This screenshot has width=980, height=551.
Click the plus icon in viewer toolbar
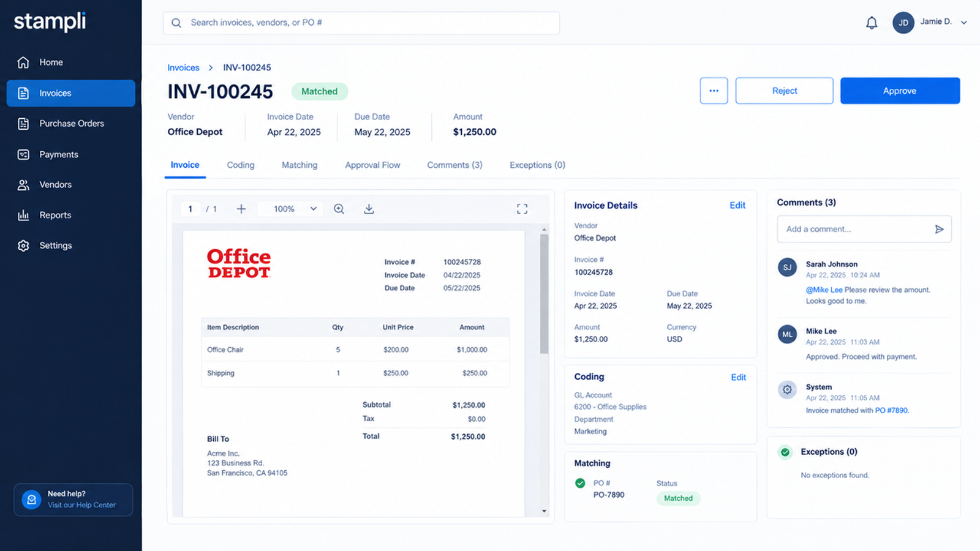(x=241, y=209)
